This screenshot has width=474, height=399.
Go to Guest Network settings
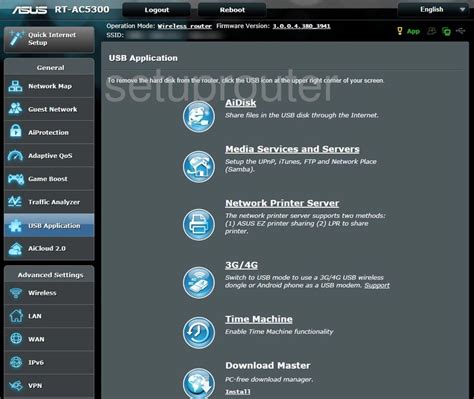coord(49,109)
